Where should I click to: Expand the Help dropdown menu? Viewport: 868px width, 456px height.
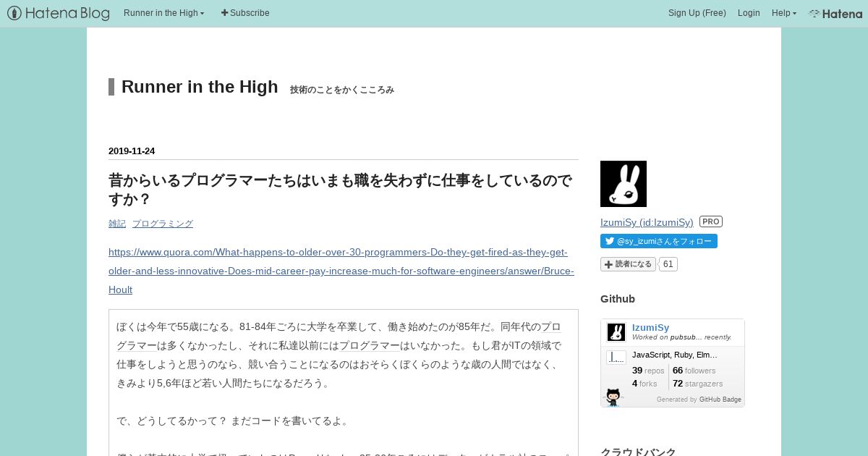[784, 13]
